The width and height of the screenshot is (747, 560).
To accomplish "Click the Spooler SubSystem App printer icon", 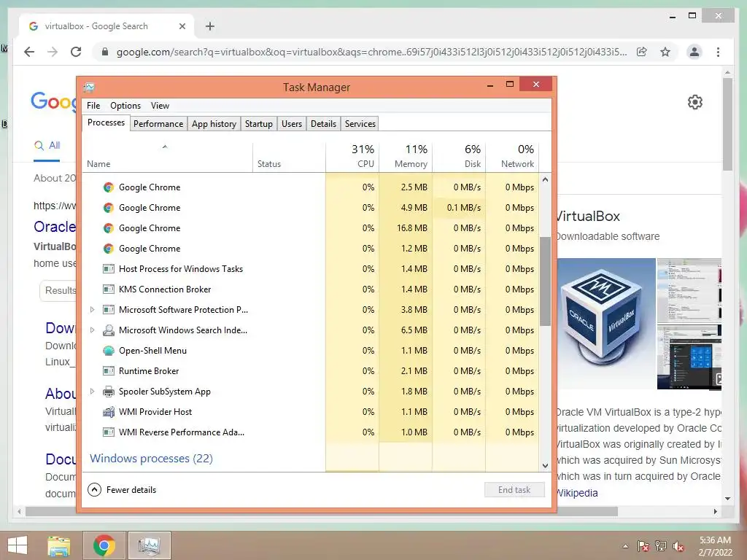I will point(109,392).
